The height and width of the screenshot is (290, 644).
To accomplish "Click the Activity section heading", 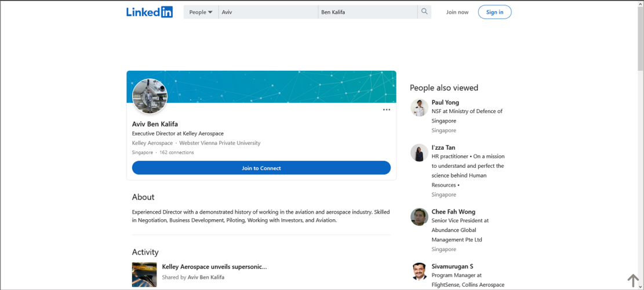I will click(145, 252).
